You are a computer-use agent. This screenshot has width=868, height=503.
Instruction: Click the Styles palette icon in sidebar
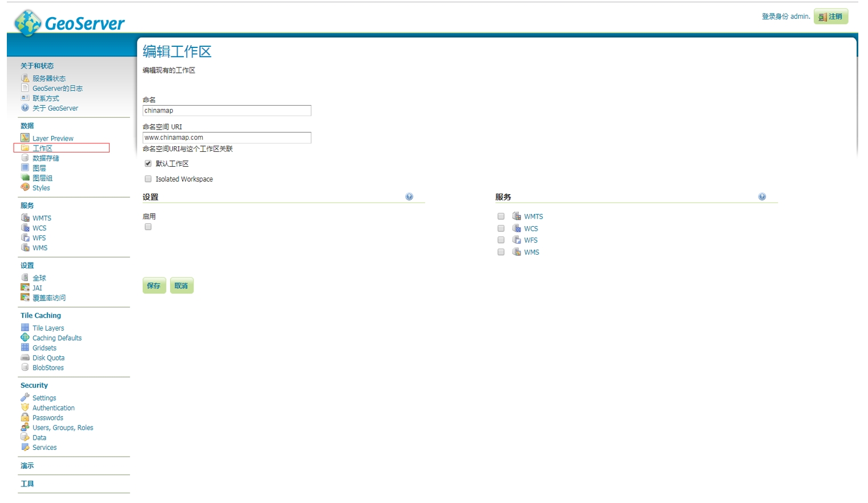pyautogui.click(x=25, y=187)
